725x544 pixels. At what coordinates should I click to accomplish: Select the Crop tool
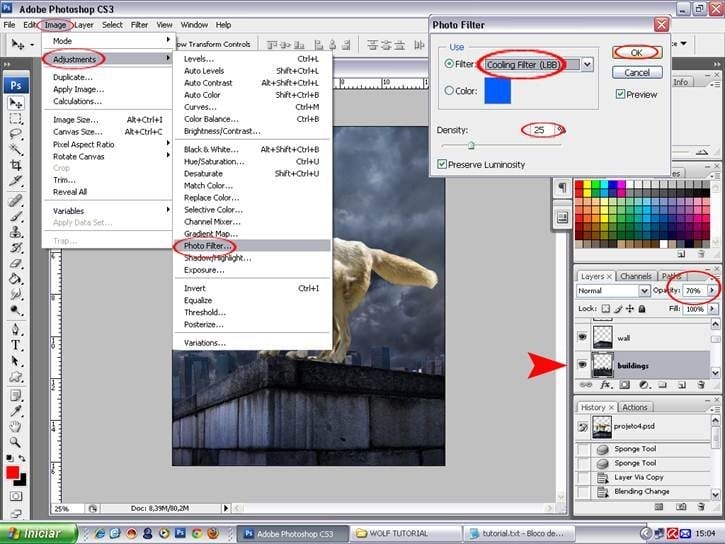click(x=16, y=165)
